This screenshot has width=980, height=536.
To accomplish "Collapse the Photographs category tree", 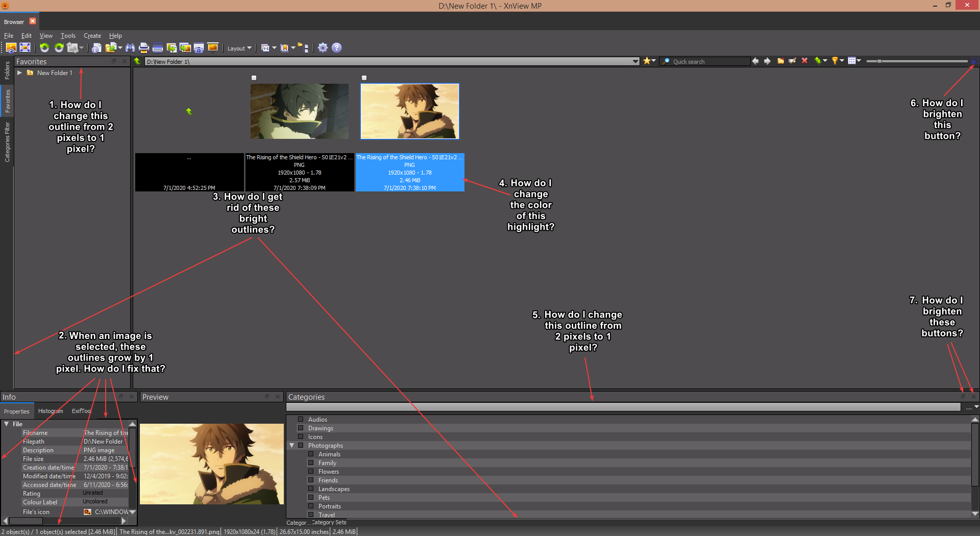I will tap(292, 446).
